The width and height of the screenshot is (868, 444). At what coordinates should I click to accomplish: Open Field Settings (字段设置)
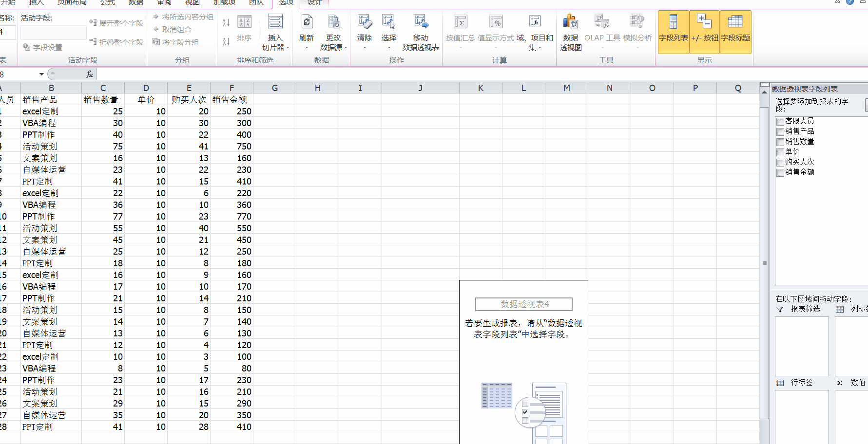point(43,47)
